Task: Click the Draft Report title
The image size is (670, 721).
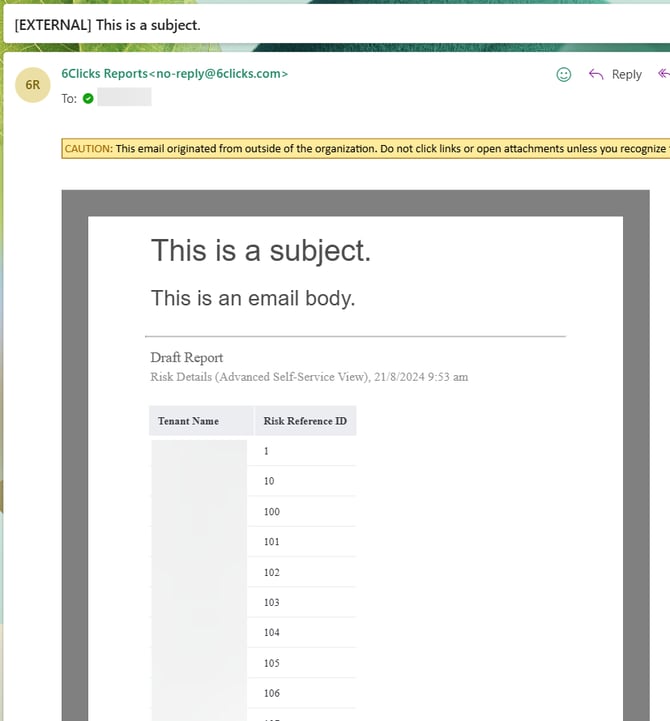Action: tap(187, 358)
